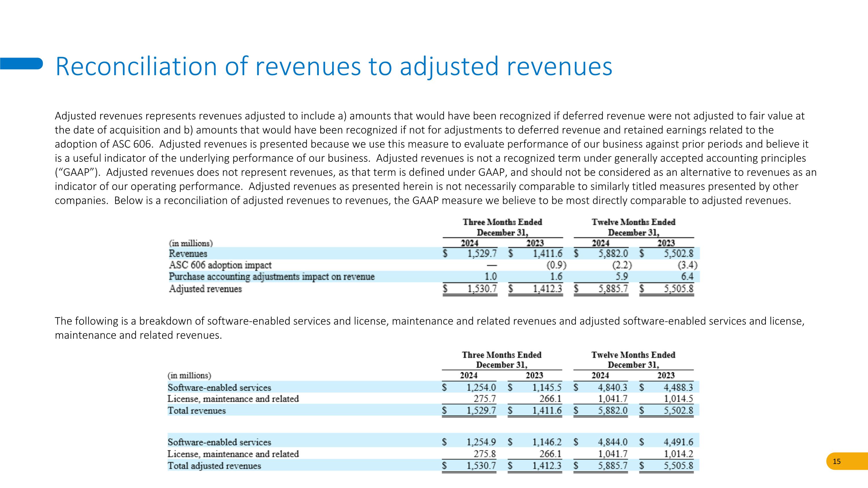Screen dimensions: 868x488
Task: Click the (3.4) ASC 606 value for 2023
Action: click(687, 265)
